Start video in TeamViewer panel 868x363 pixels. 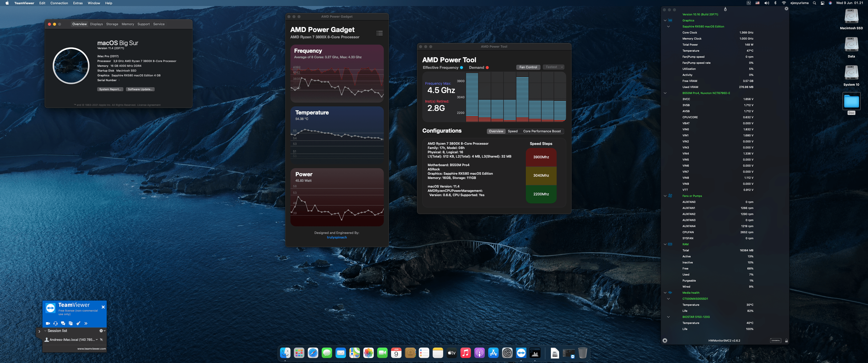48,323
